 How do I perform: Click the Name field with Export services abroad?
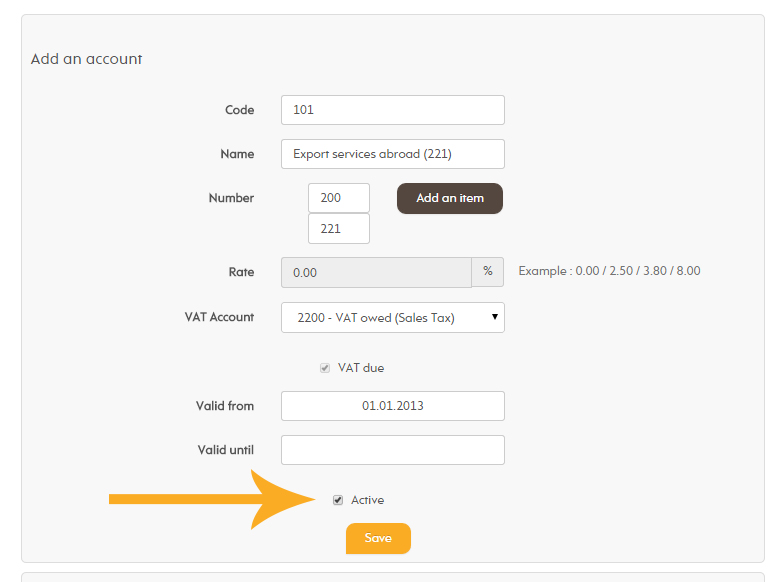392,154
